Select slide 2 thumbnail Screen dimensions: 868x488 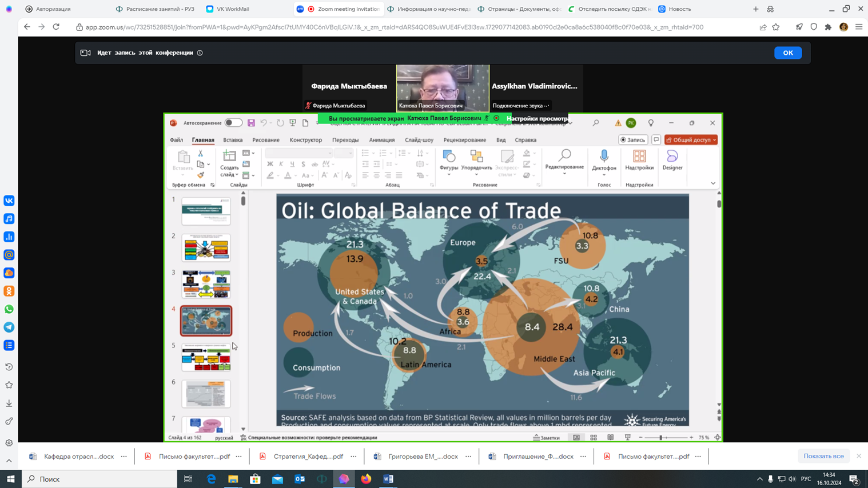pyautogui.click(x=206, y=248)
